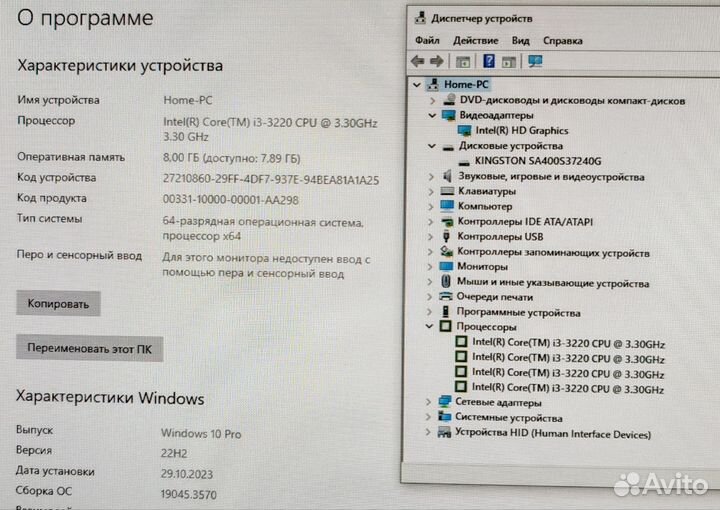Screen dimensions: 720x510
Task: Click the Мониторы category icon
Action: click(446, 266)
